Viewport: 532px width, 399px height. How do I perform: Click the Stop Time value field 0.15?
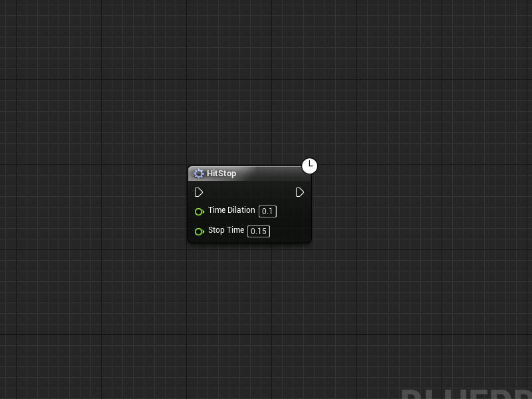click(259, 231)
